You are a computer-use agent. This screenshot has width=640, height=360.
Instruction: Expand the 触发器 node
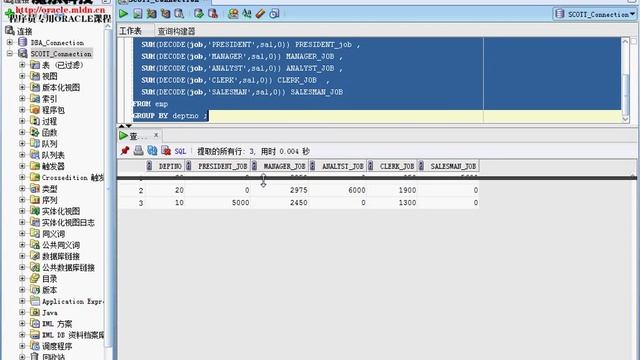click(x=22, y=166)
